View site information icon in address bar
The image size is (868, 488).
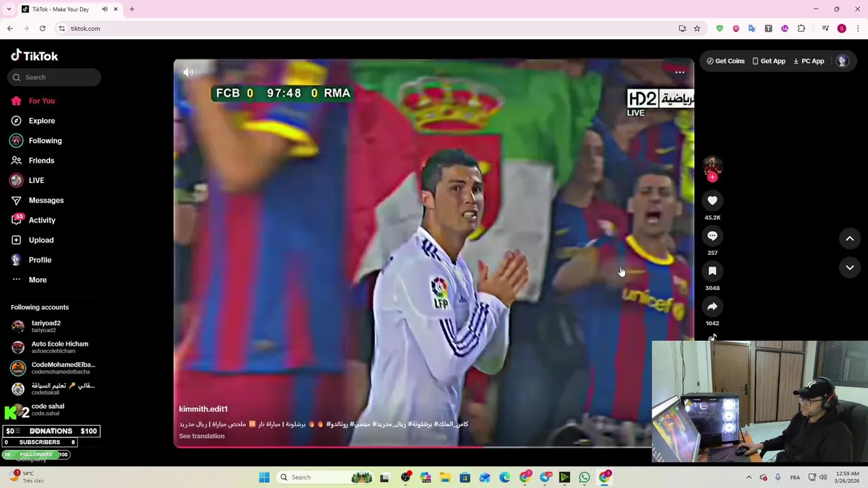point(62,28)
